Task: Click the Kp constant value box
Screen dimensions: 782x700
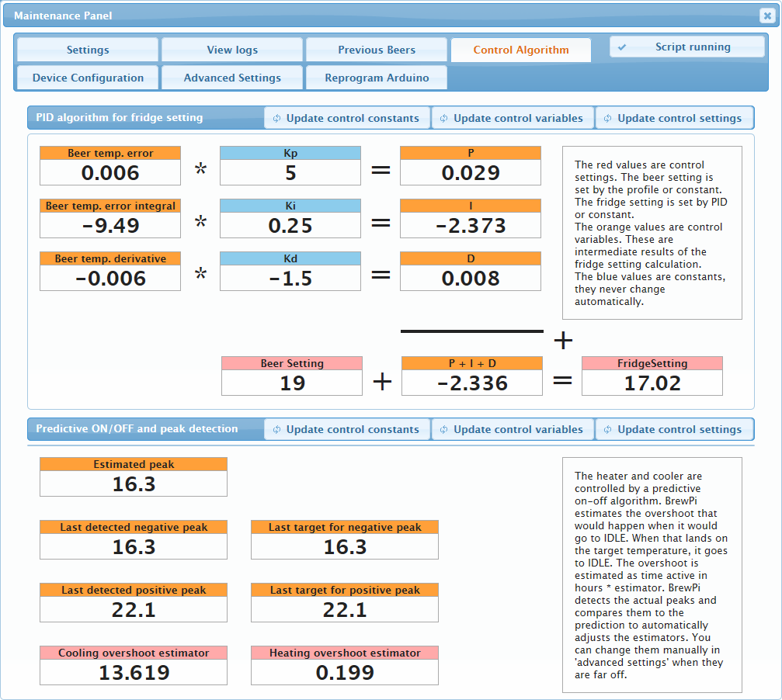Action: coord(290,172)
